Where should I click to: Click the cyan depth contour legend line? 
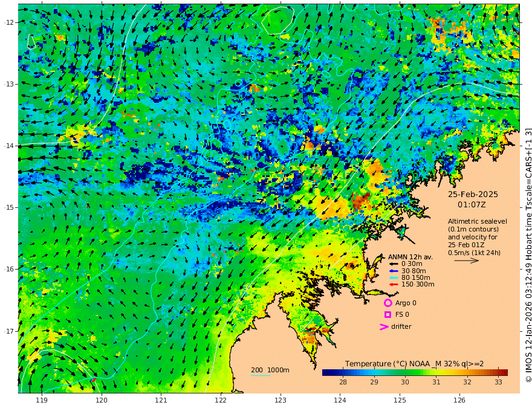pyautogui.click(x=261, y=375)
